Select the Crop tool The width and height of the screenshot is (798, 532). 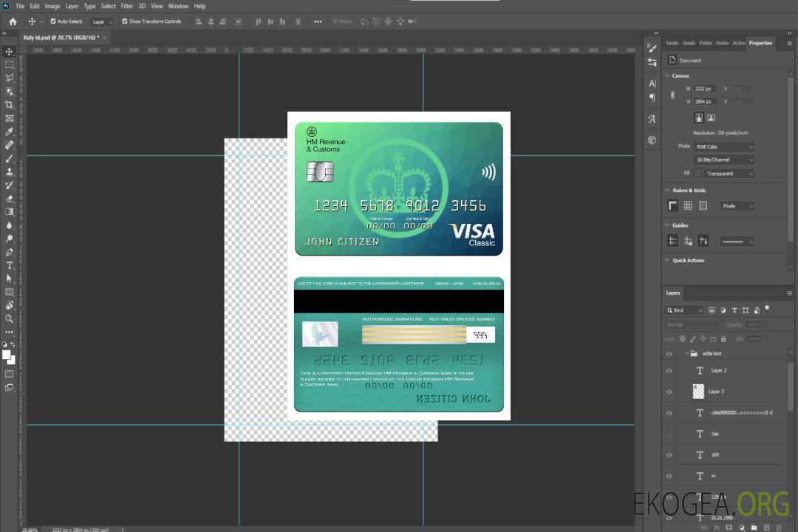coord(9,105)
